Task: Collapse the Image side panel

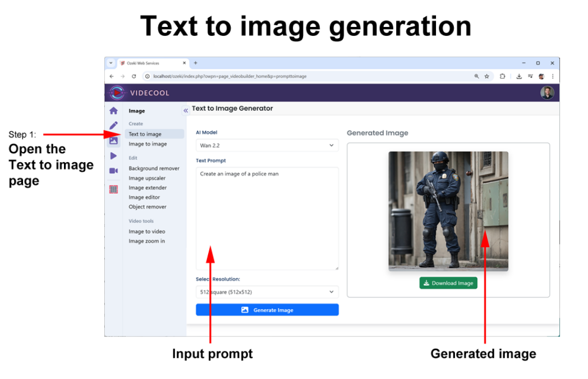Action: 186,111
